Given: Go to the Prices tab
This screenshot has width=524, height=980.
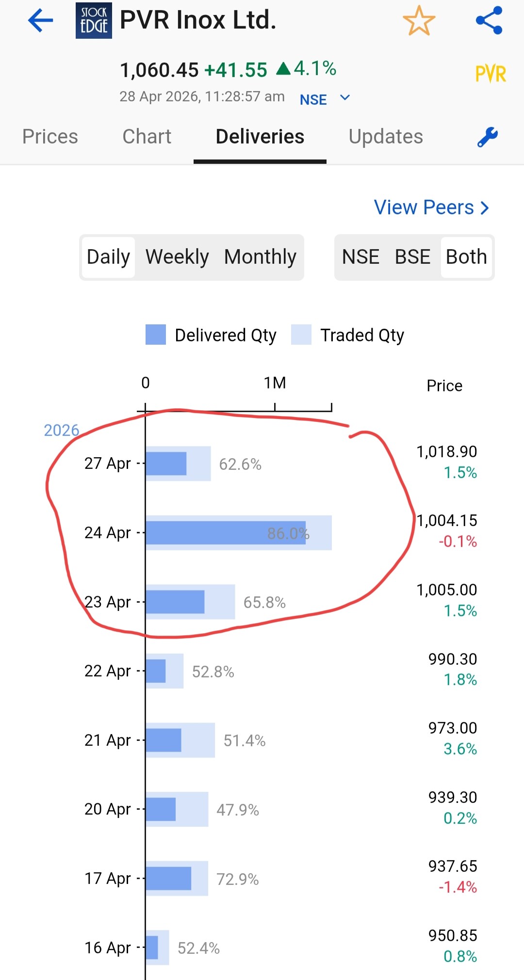Looking at the screenshot, I should [50, 137].
